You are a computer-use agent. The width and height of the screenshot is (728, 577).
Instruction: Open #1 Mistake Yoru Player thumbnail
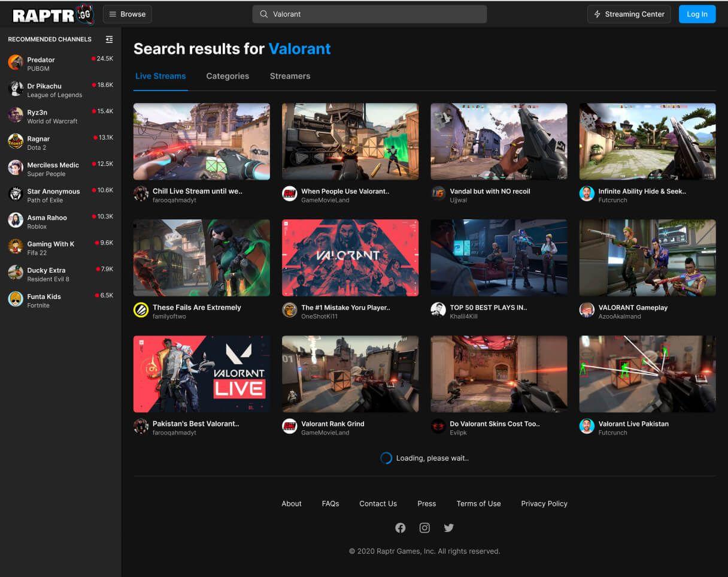[x=350, y=258]
